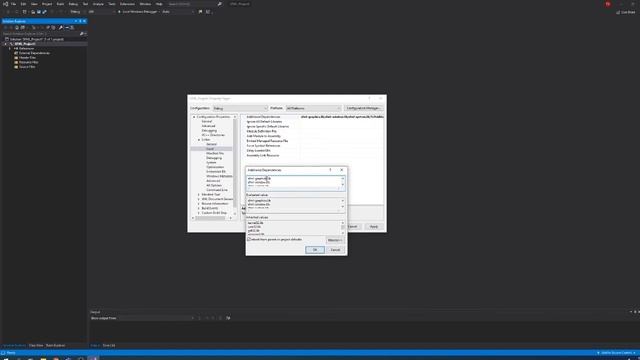This screenshot has width=640, height=360.
Task: Open the Configuration Manager button
Action: pyautogui.click(x=363, y=108)
